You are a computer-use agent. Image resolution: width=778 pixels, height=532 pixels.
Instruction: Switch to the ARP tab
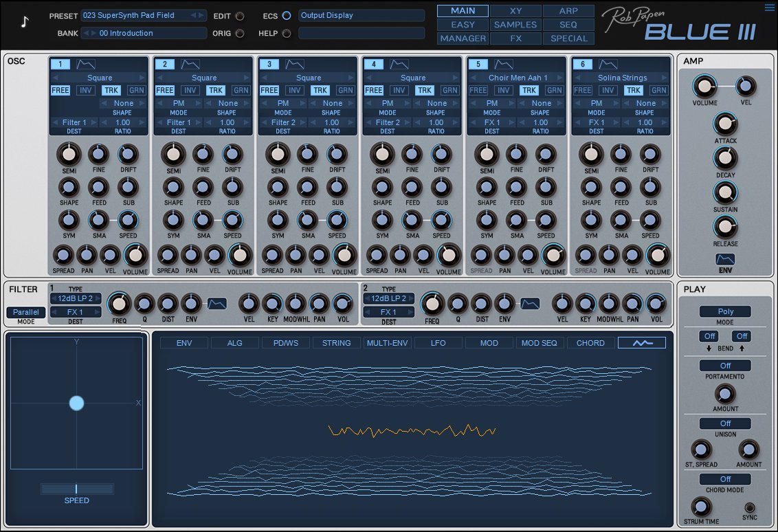[568, 10]
